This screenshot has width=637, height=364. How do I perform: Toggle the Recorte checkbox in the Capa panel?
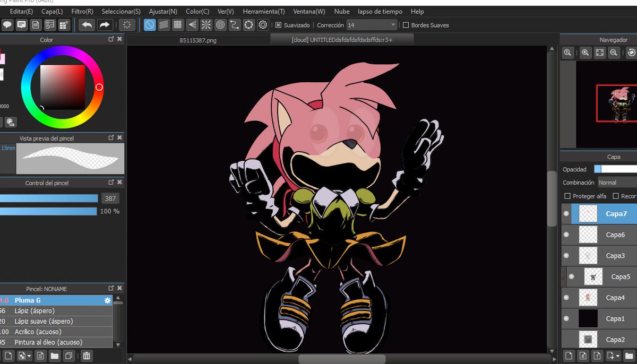(x=616, y=196)
